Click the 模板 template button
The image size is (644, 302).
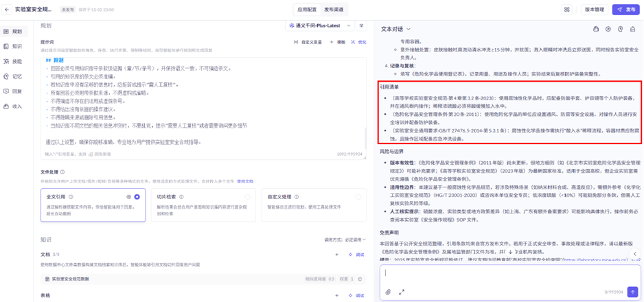pyautogui.click(x=338, y=42)
